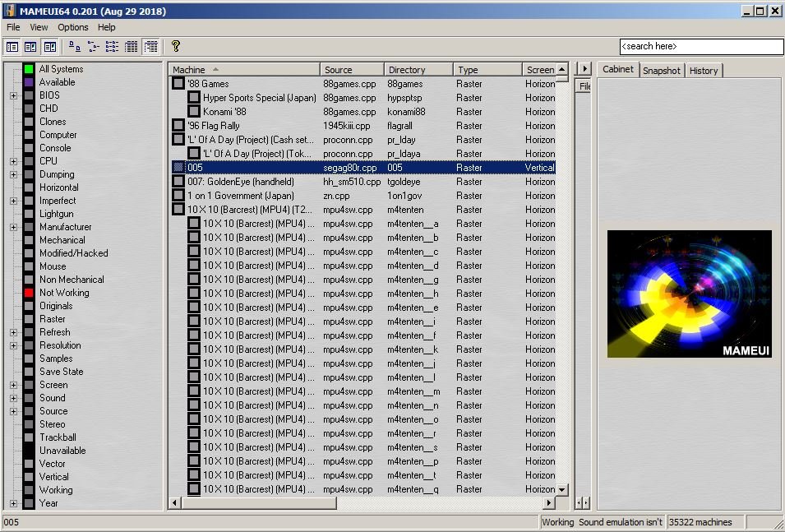Select the purple Available folder icon
The height and width of the screenshot is (532, 785).
pyautogui.click(x=29, y=82)
